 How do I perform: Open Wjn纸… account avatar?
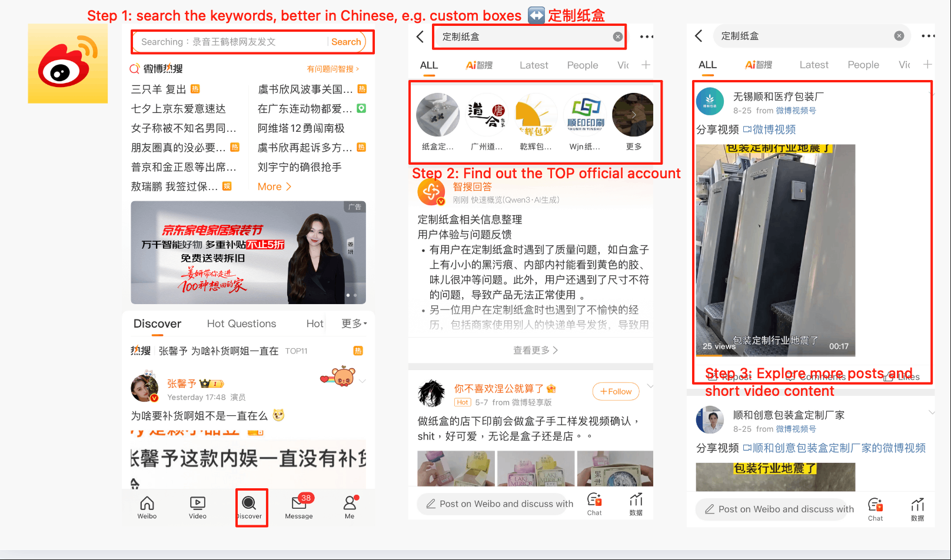point(585,115)
